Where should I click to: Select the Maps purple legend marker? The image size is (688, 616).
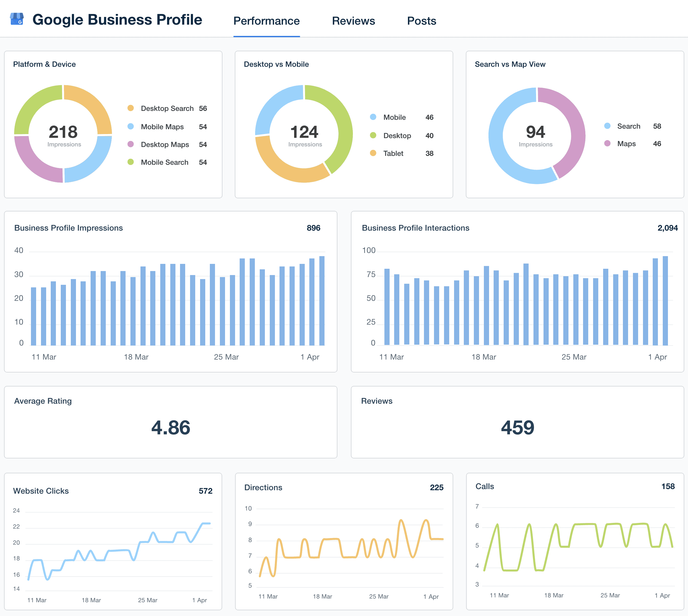607,144
